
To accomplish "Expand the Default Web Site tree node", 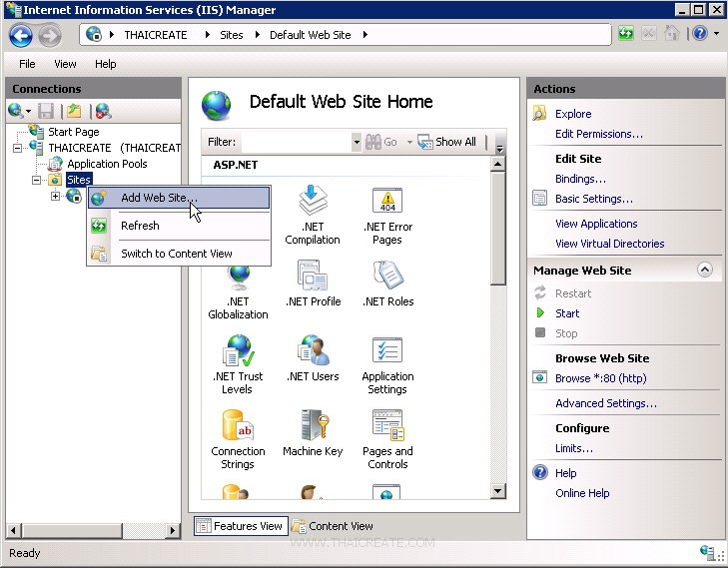I will click(55, 196).
